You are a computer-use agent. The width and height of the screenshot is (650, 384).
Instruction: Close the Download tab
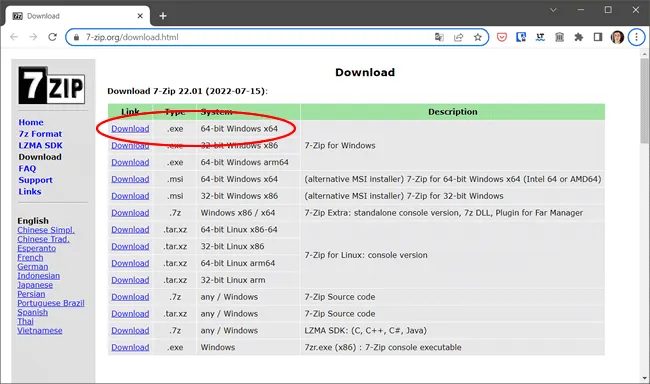[x=140, y=16]
